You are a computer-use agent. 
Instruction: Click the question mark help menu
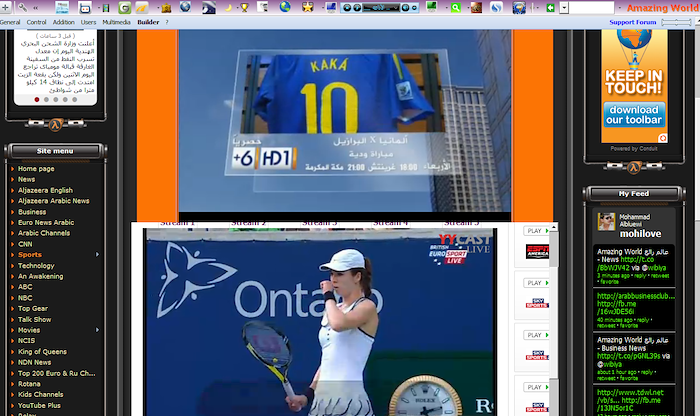[x=167, y=22]
